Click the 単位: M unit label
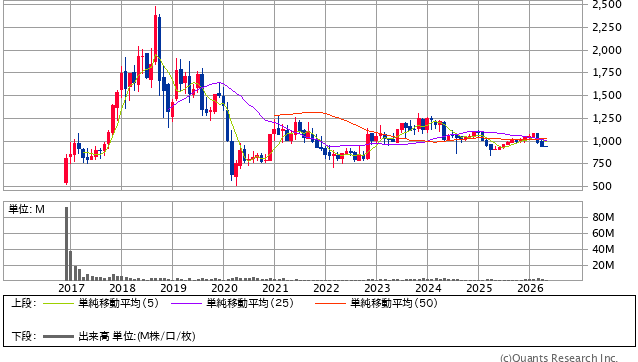 click(x=26, y=209)
